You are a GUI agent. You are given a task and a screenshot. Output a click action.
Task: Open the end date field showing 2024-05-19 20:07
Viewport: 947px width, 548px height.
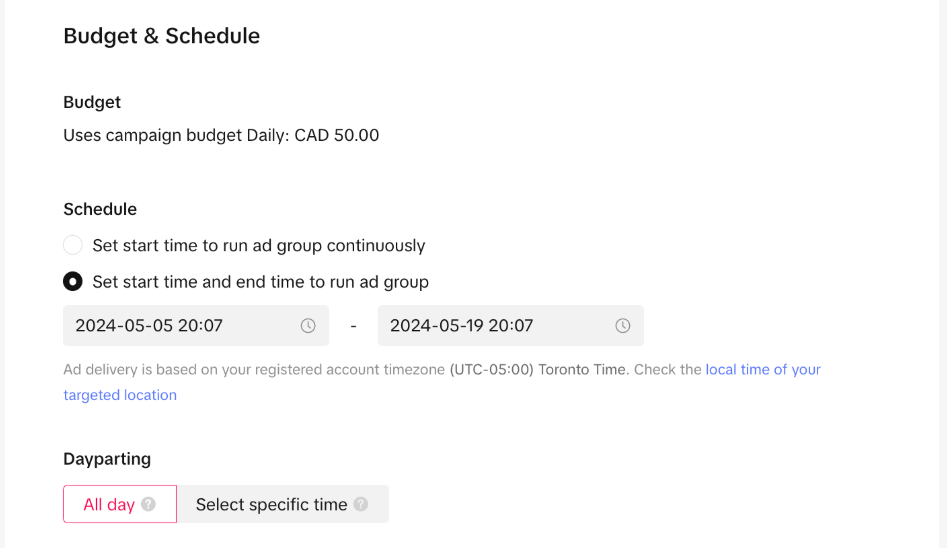pos(495,326)
